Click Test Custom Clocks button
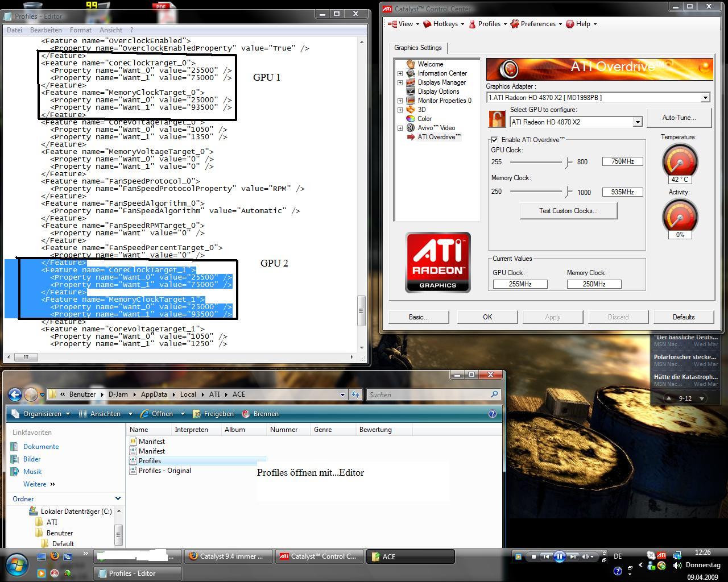This screenshot has width=728, height=582. click(x=568, y=211)
